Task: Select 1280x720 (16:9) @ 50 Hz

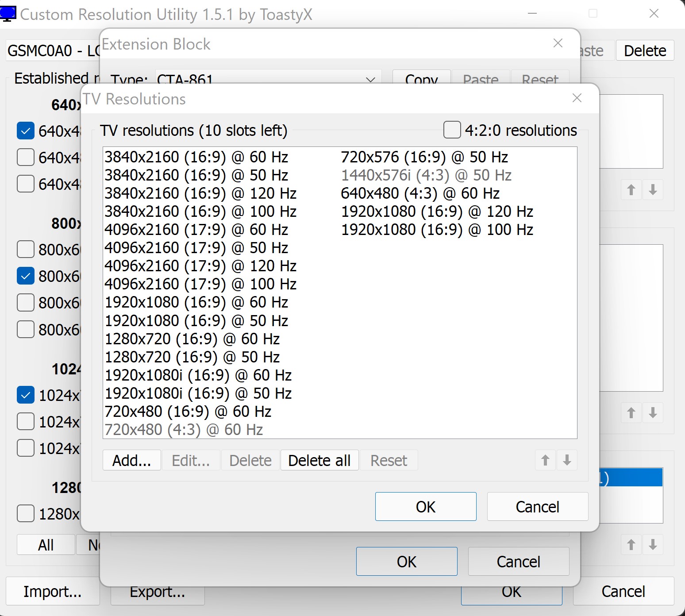Action: tap(192, 357)
